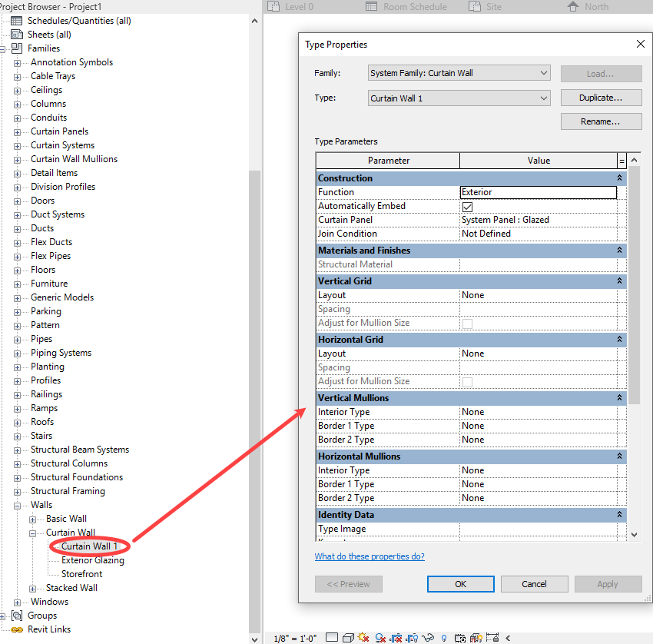653x644 pixels.
Task: Expand the Basic Wall subnode
Action: [32, 520]
